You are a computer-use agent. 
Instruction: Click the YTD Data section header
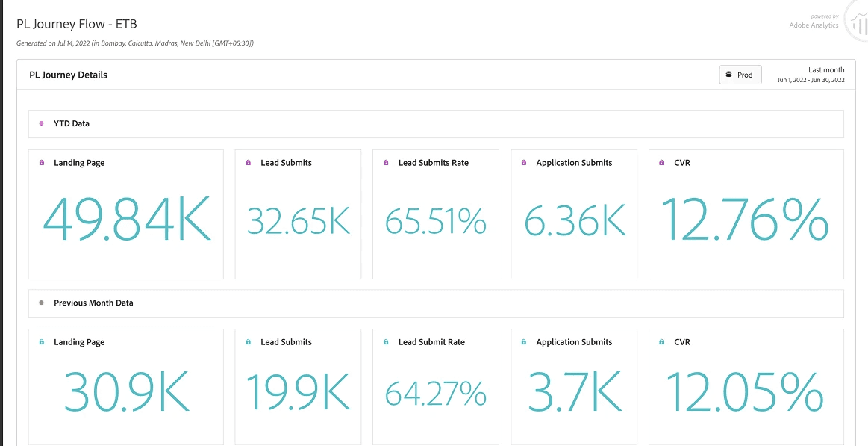(x=436, y=123)
